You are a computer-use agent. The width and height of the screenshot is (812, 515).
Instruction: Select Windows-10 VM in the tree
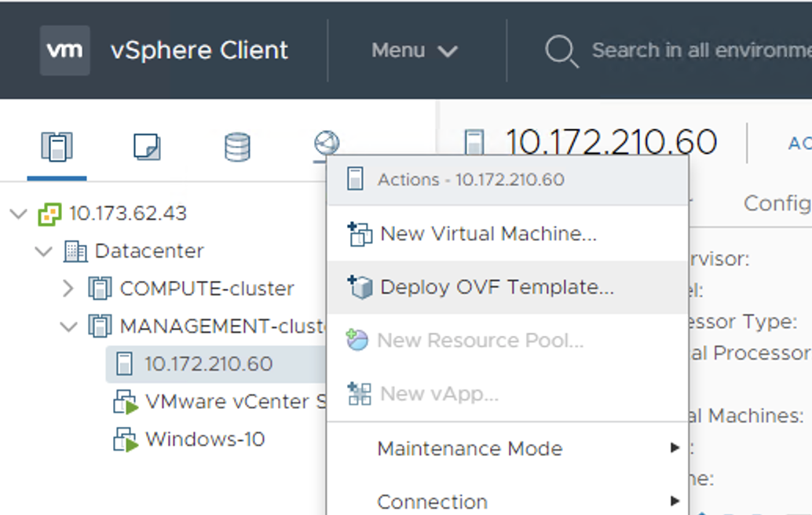click(205, 440)
